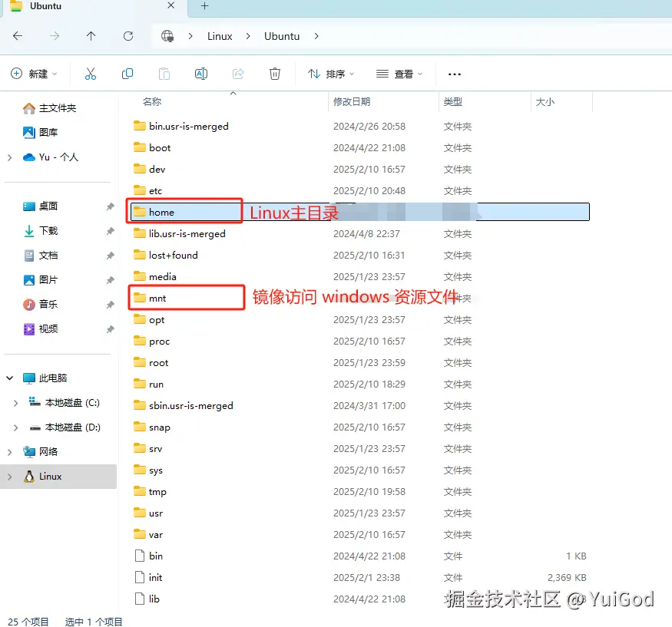Select the sbin.usr-is-merged folder
Viewport: 672px width, 627px height.
pyautogui.click(x=184, y=405)
